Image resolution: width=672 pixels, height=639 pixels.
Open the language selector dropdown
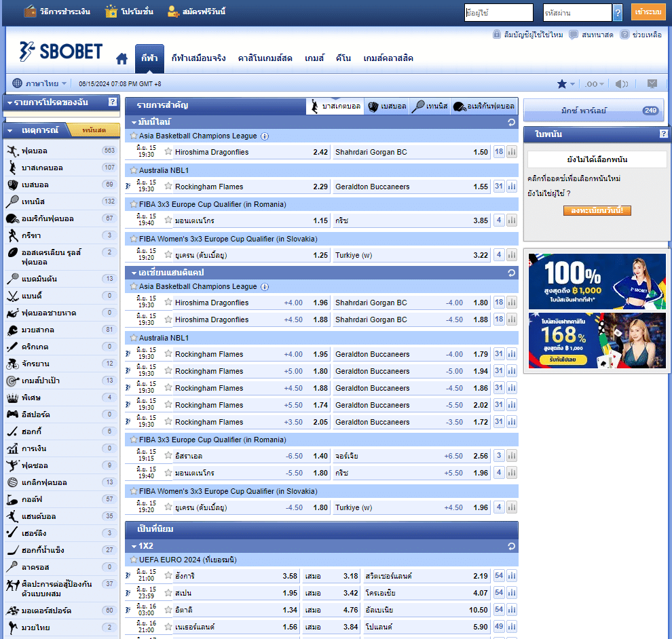39,83
